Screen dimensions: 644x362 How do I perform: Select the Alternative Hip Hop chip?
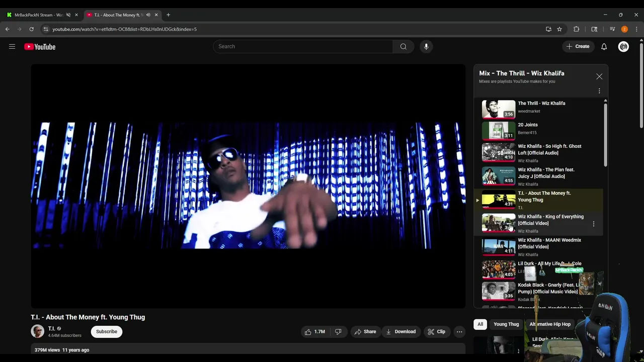point(550,324)
